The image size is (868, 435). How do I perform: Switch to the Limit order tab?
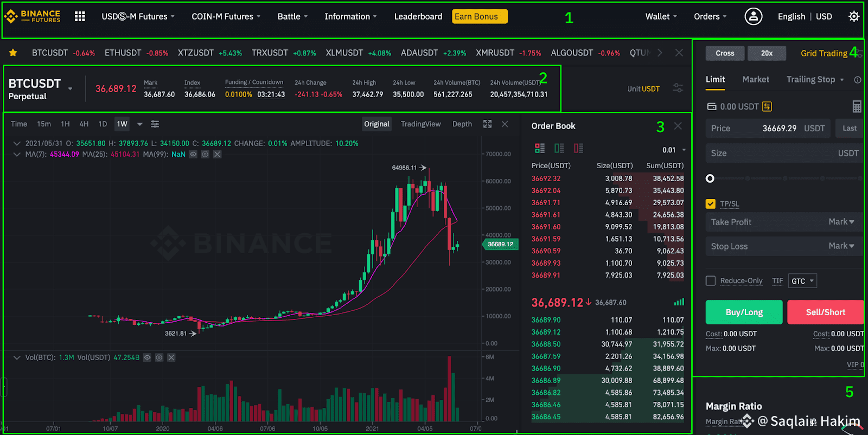(715, 80)
